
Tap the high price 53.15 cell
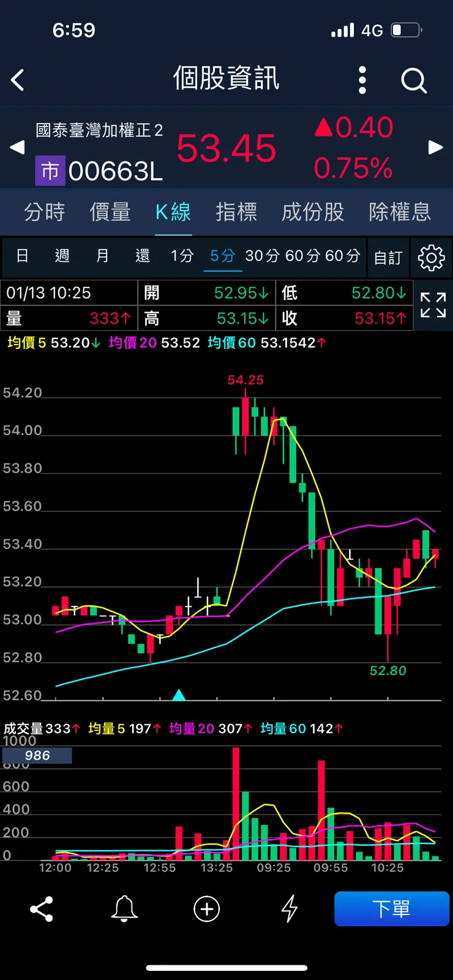pos(207,318)
